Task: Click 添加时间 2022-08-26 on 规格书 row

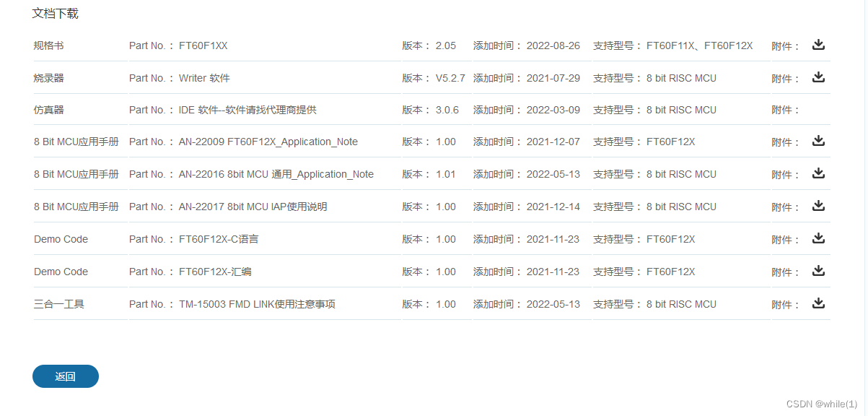Action: click(x=554, y=45)
